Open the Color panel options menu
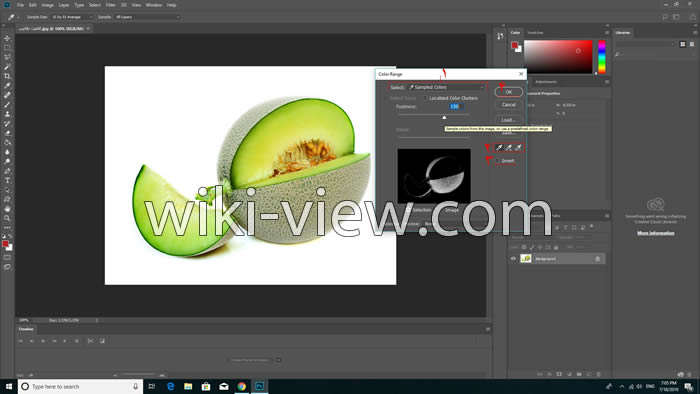700x394 pixels. pos(607,33)
